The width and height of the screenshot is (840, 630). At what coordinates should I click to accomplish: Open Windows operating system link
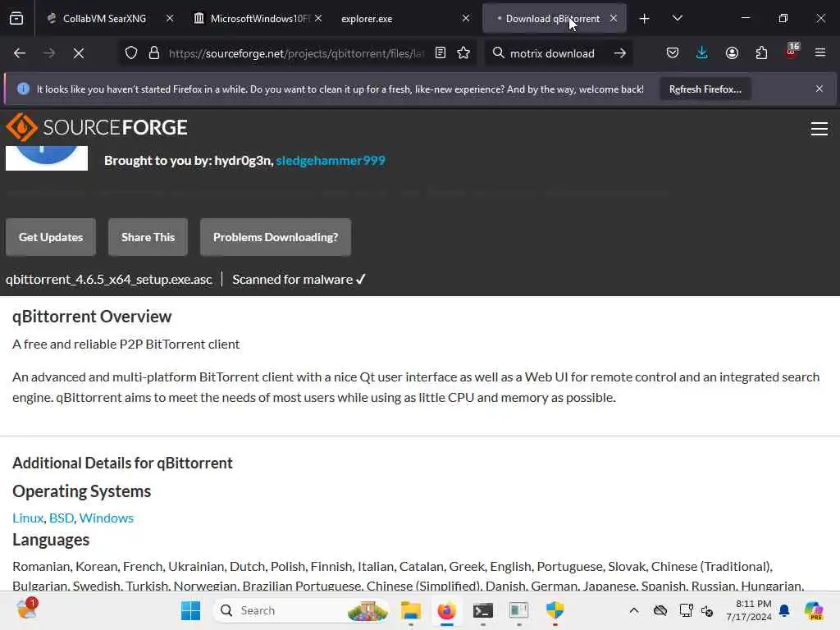tap(107, 518)
